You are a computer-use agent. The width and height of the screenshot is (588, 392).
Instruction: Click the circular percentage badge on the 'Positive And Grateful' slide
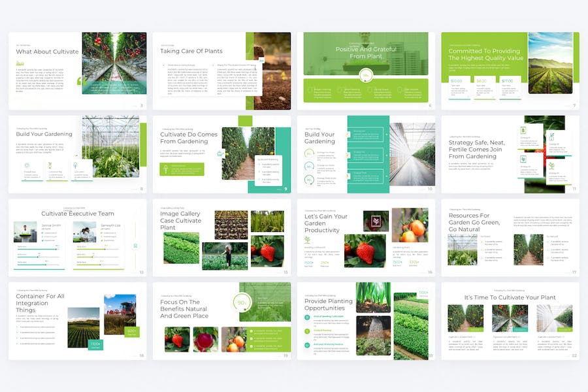pos(366,75)
